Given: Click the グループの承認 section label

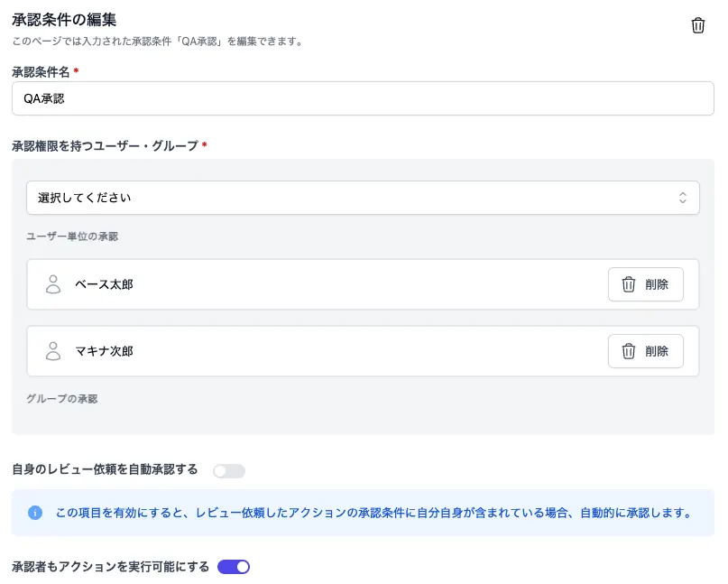Looking at the screenshot, I should 61,399.
